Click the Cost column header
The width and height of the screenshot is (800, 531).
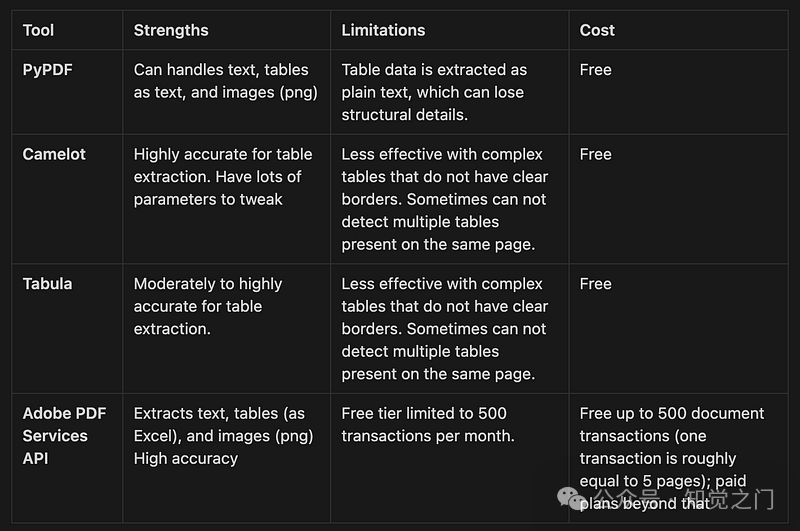point(597,30)
